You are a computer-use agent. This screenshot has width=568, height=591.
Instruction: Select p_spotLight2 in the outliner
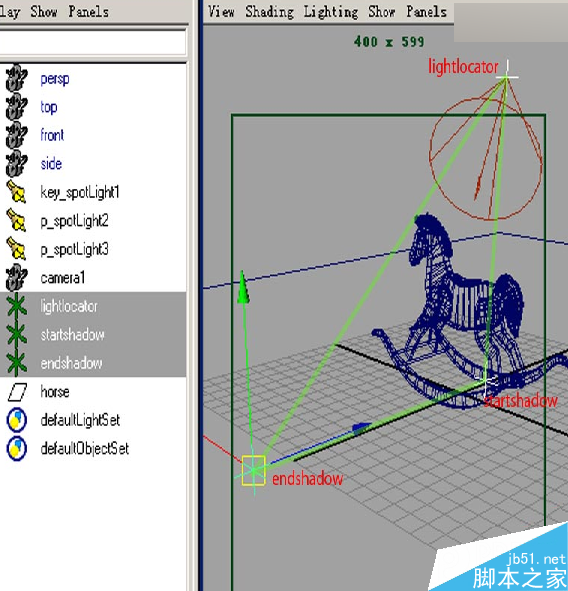[x=74, y=221]
